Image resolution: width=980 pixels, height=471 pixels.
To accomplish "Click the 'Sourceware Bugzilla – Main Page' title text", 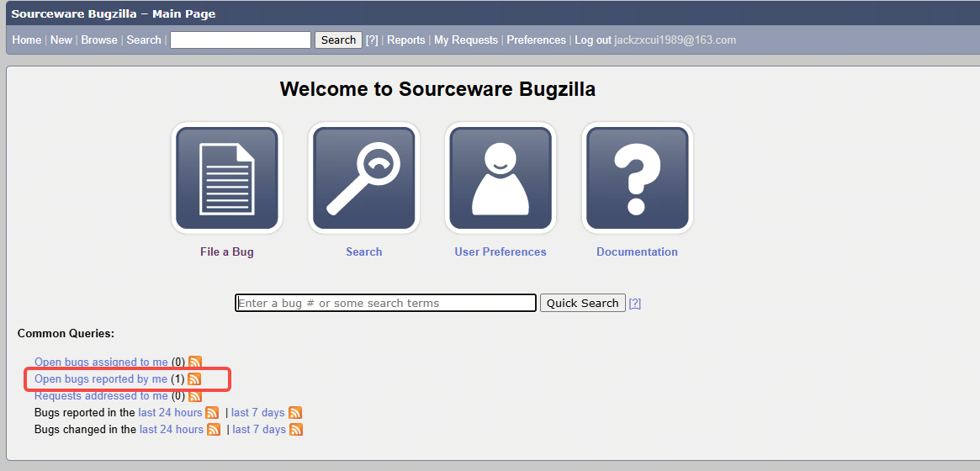I will (113, 13).
